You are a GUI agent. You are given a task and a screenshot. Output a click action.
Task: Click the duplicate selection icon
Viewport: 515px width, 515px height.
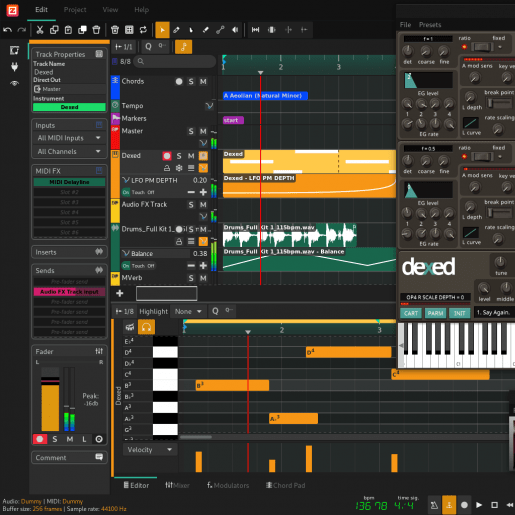coord(82,30)
